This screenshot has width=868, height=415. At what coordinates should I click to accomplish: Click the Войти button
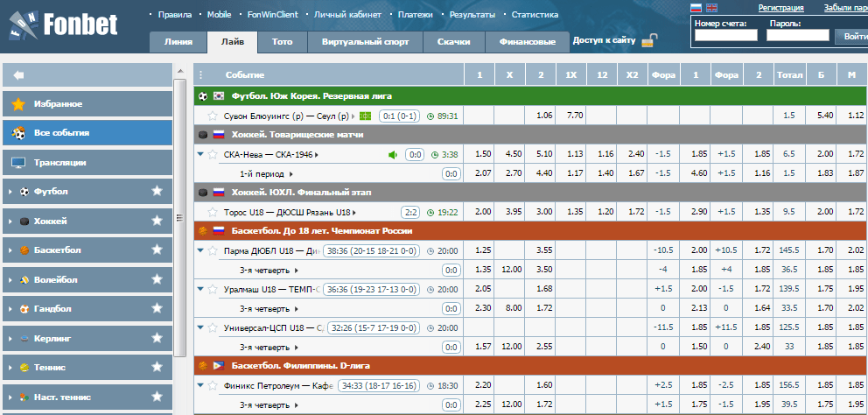coord(852,36)
